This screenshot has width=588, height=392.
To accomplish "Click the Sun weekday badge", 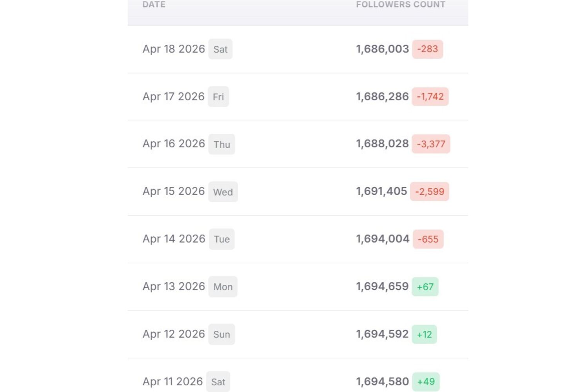I will pos(221,334).
